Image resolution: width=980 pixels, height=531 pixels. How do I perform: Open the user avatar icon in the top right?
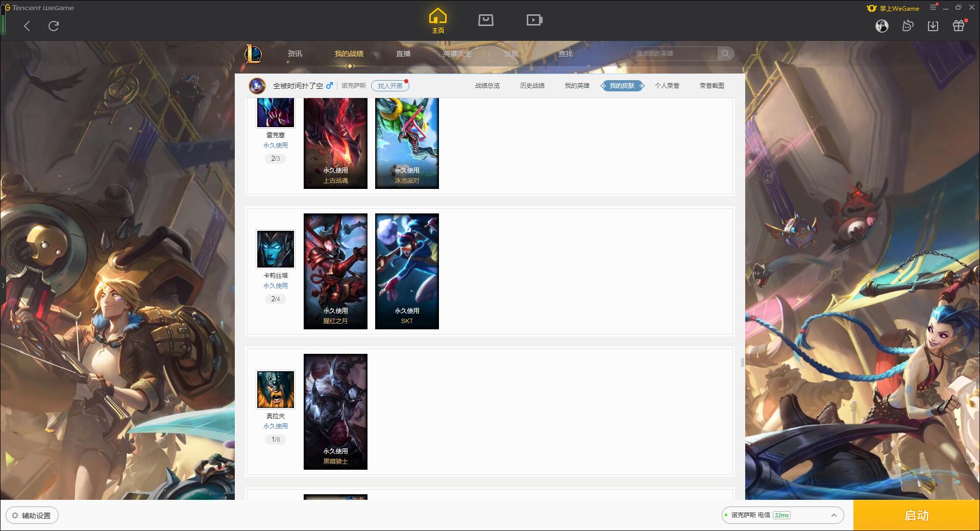pos(882,26)
